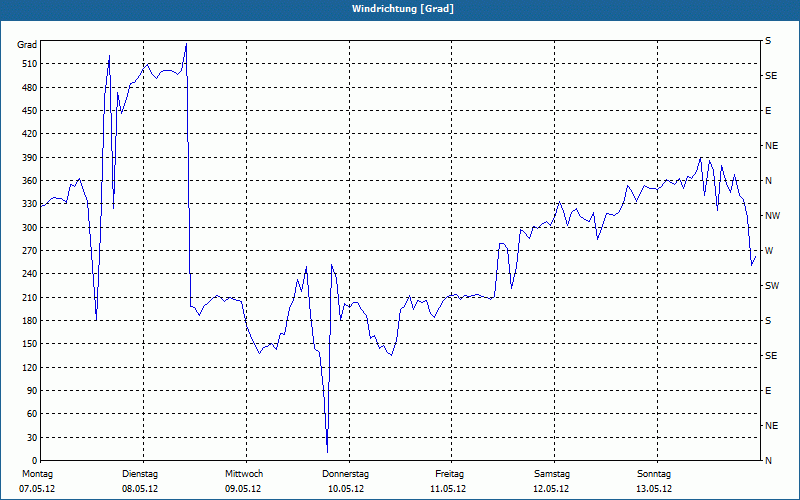
Task: Click the NW compass label
Action: pyautogui.click(x=773, y=216)
